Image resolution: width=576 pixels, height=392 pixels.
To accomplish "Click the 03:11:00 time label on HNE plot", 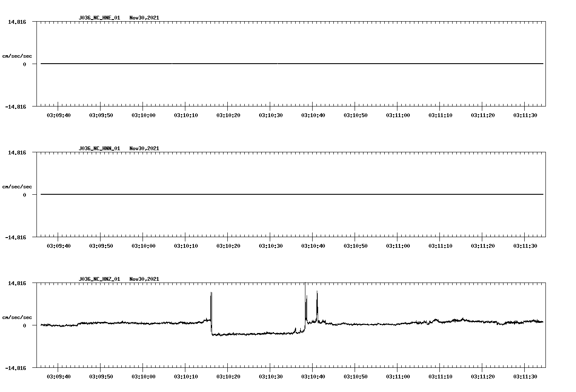I will tap(398, 115).
